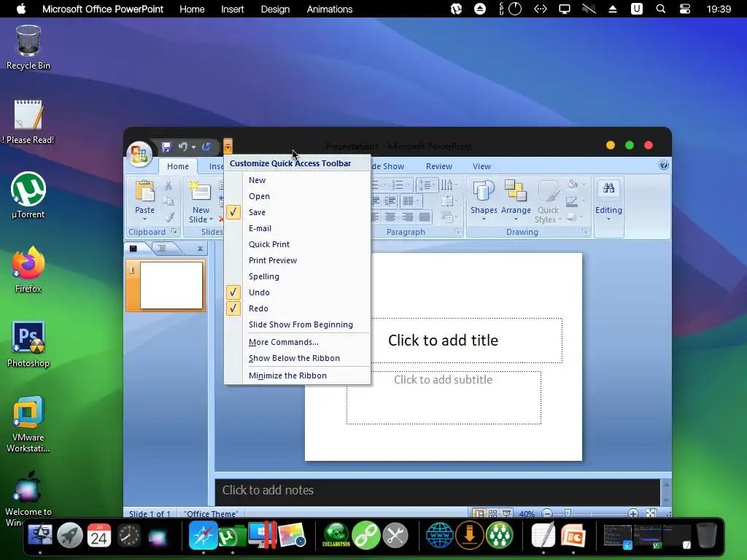Click the Columns icon in Paragraph group
Viewport: 747px width, 560px height.
pyautogui.click(x=409, y=201)
